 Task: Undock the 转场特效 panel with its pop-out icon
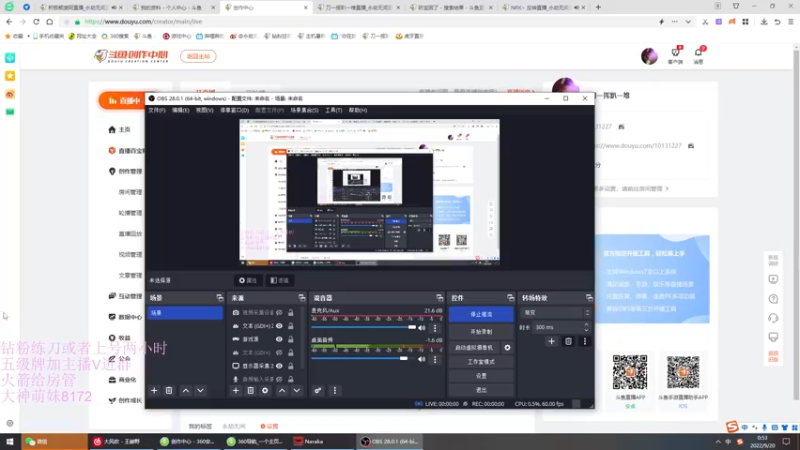[x=589, y=297]
